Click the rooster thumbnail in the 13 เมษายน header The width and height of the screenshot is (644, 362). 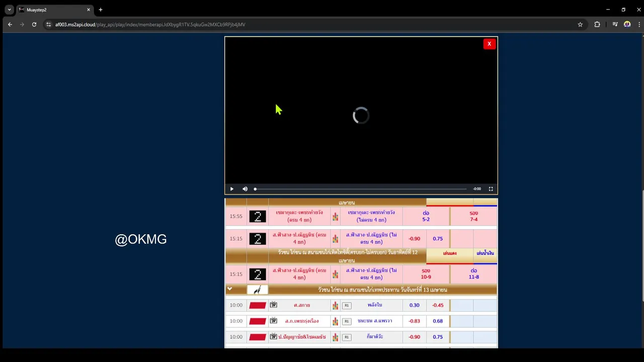[x=258, y=290]
